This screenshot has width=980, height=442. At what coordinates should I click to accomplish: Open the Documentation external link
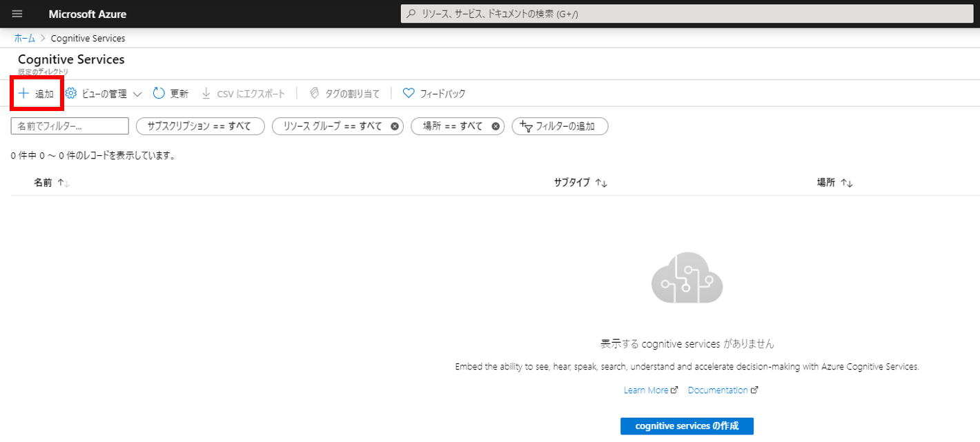718,390
